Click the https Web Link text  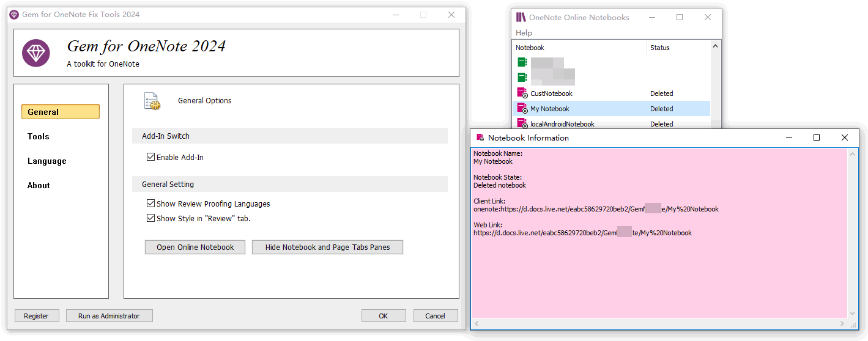(582, 233)
